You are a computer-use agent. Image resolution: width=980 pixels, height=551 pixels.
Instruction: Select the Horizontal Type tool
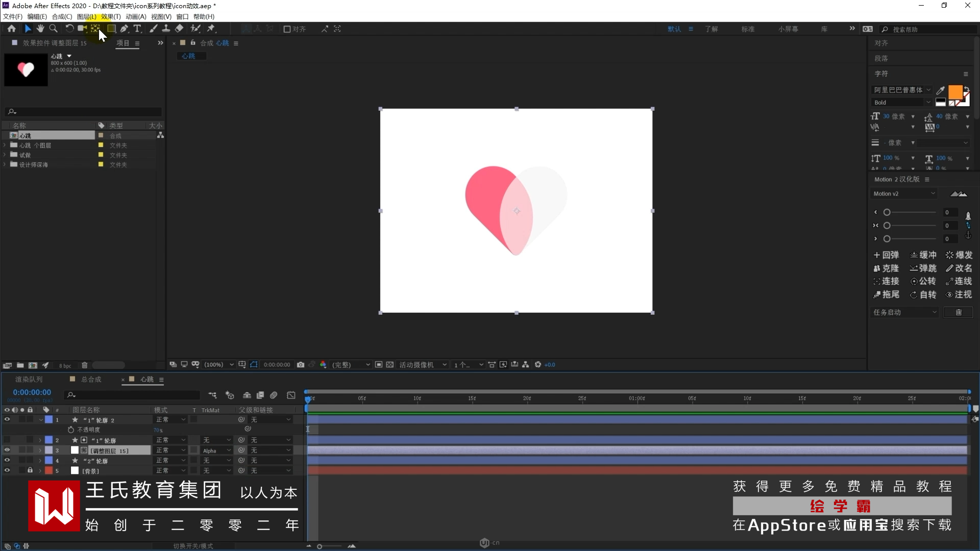(137, 29)
